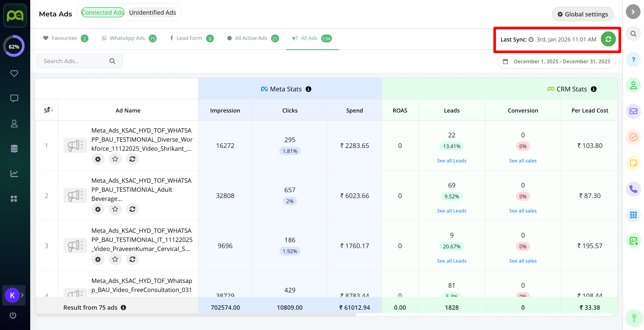
Task: Click See all Leads for first ad
Action: tap(451, 161)
